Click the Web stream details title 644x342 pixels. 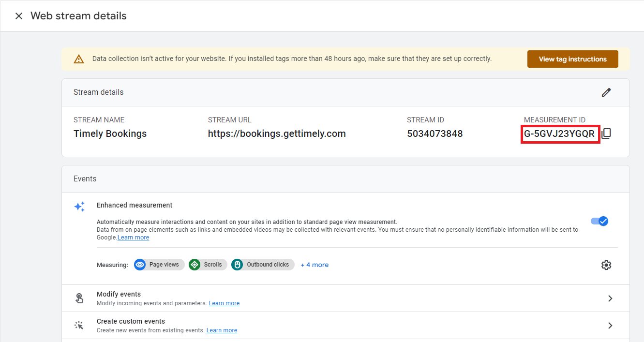click(x=78, y=16)
